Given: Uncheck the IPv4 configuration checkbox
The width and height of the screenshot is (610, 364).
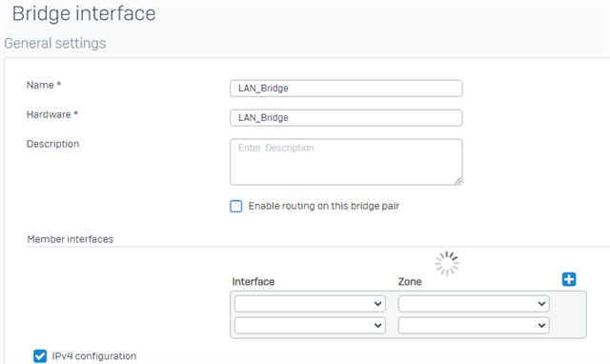Looking at the screenshot, I should pos(40,355).
